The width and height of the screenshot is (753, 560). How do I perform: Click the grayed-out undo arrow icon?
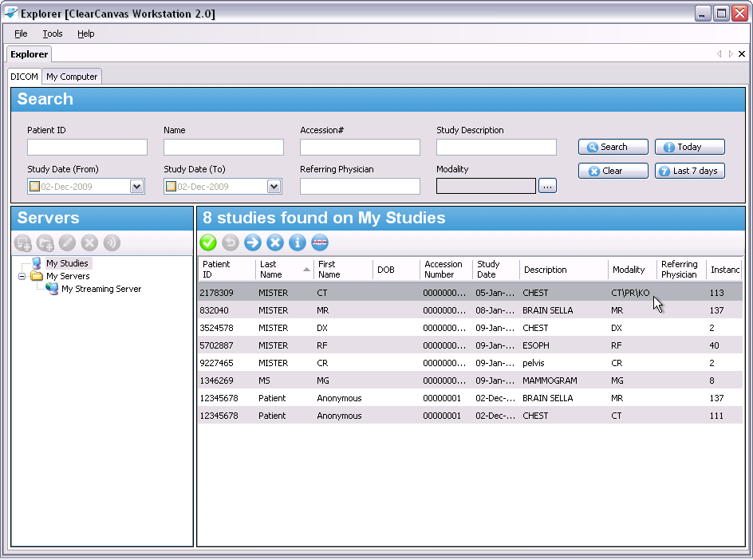coord(231,243)
